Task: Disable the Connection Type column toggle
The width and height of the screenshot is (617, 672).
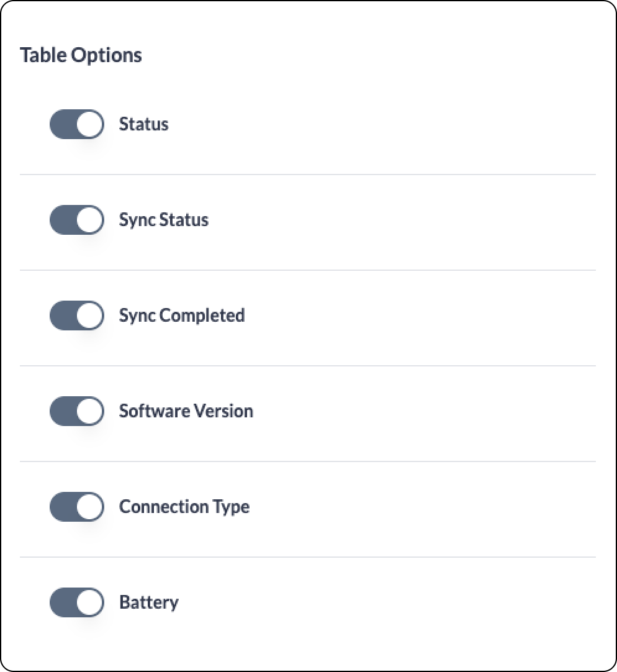Action: click(77, 507)
